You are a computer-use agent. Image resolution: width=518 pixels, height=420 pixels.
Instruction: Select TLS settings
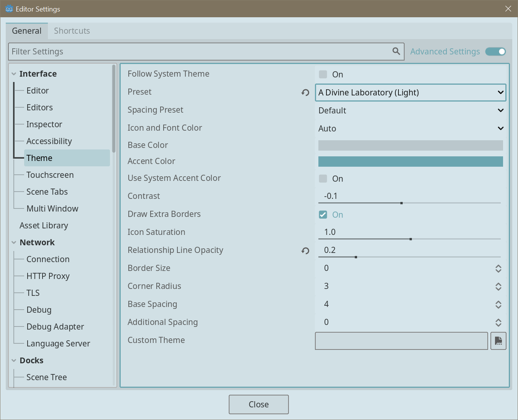pos(33,293)
